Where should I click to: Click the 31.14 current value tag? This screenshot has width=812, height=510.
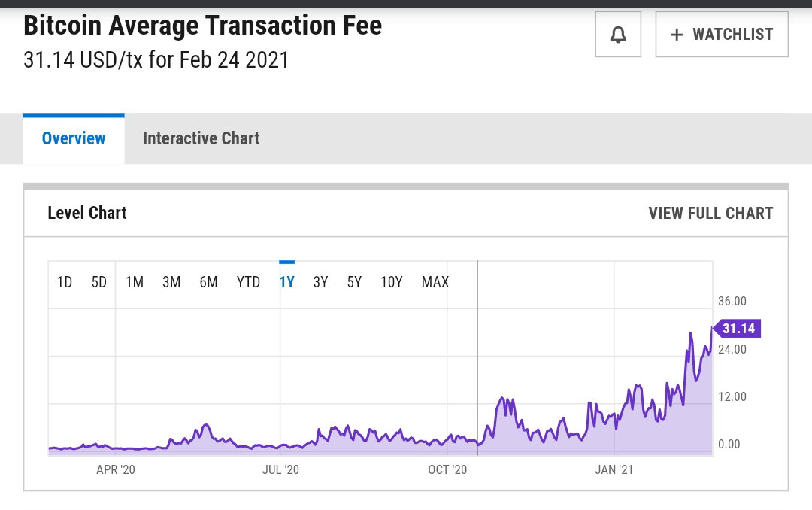point(737,329)
